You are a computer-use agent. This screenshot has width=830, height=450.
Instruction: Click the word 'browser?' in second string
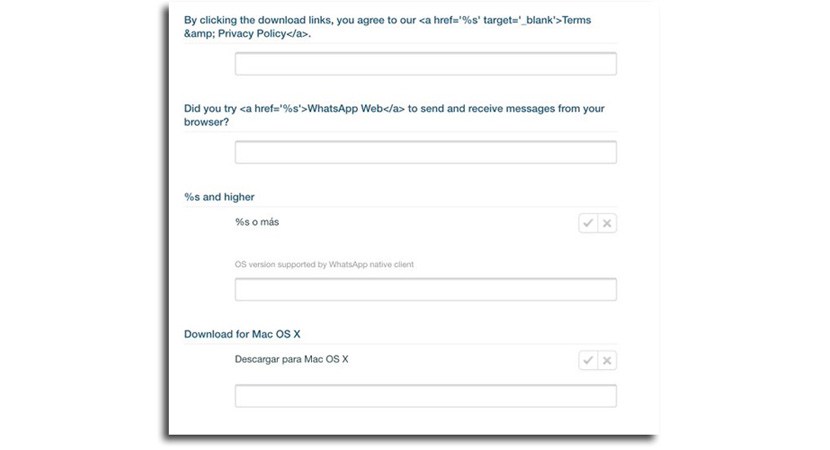pyautogui.click(x=207, y=122)
